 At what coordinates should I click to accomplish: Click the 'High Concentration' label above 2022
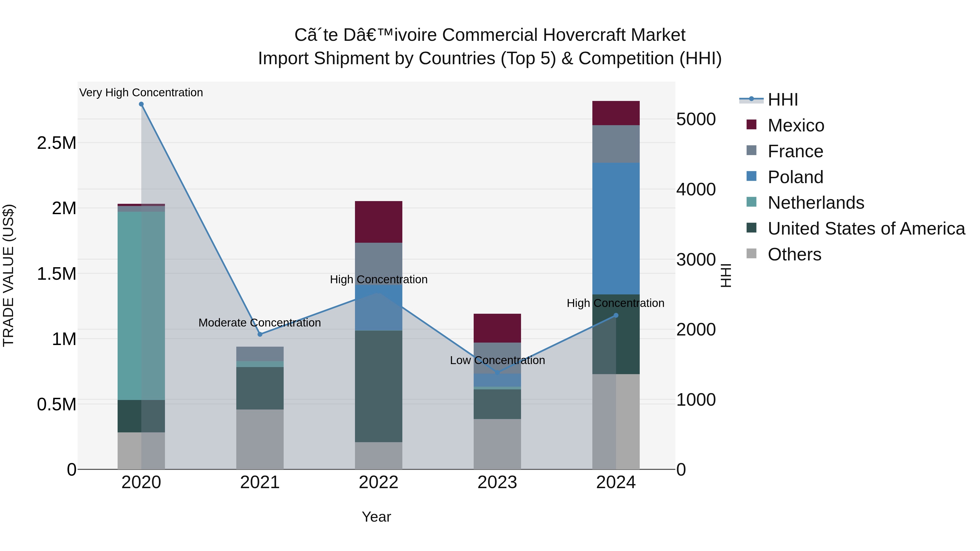[379, 279]
